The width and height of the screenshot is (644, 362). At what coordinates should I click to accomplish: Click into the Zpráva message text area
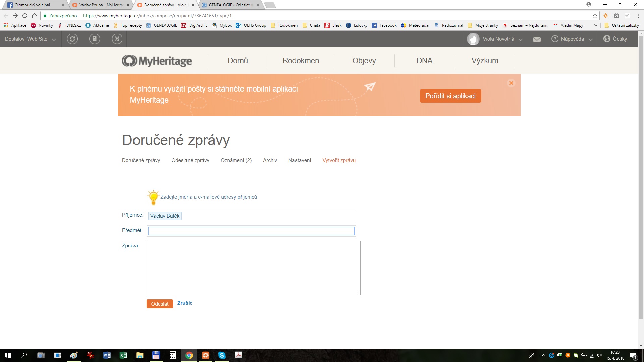tap(253, 268)
